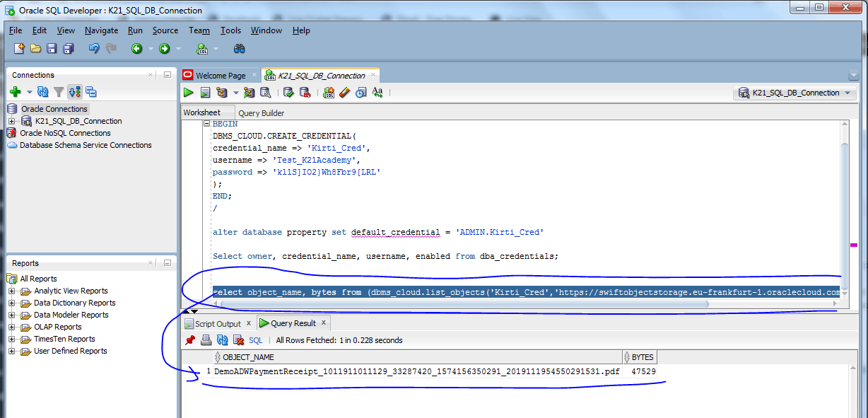
Task: Expand the K21_SQL_DB_Connection tree node
Action: 11,121
